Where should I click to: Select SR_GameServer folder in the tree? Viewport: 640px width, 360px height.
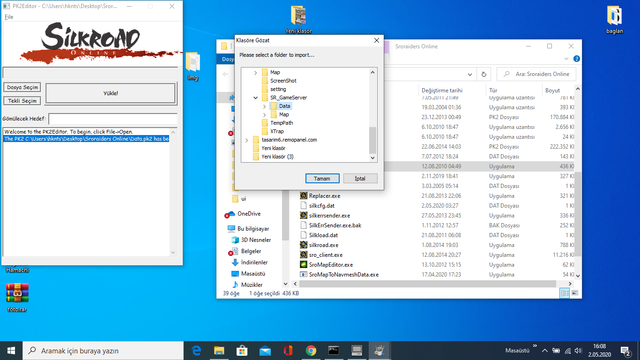pos(288,98)
